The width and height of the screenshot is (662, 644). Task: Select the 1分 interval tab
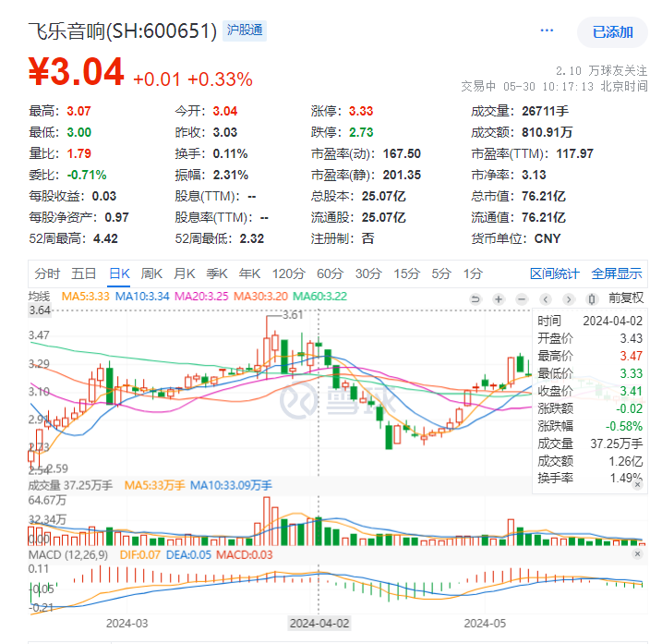point(473,273)
